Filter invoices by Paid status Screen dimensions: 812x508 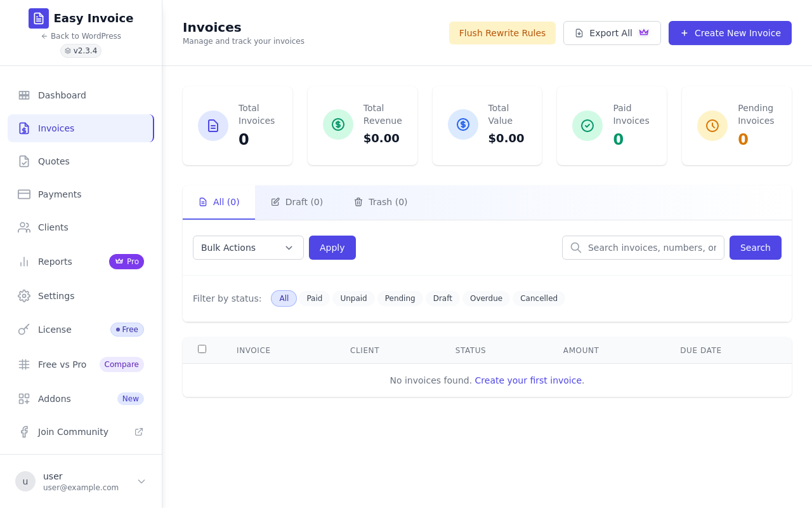(315, 298)
